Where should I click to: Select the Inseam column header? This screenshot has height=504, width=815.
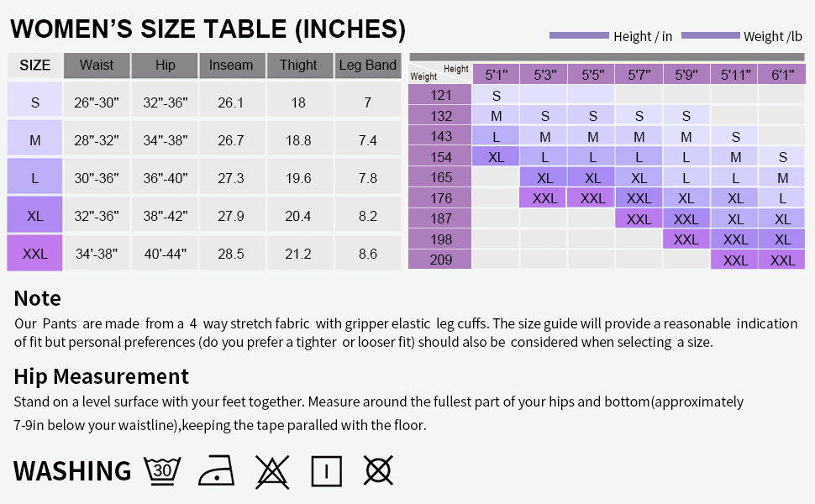pos(231,66)
